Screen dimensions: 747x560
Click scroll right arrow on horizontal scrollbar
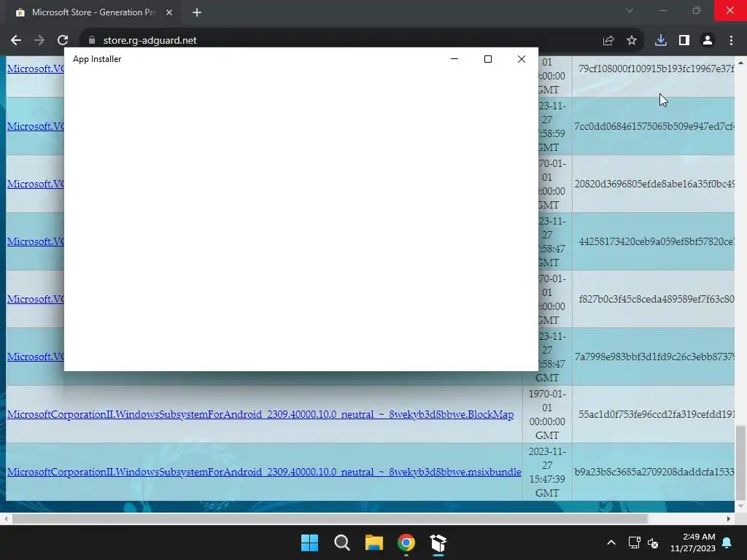[729, 518]
